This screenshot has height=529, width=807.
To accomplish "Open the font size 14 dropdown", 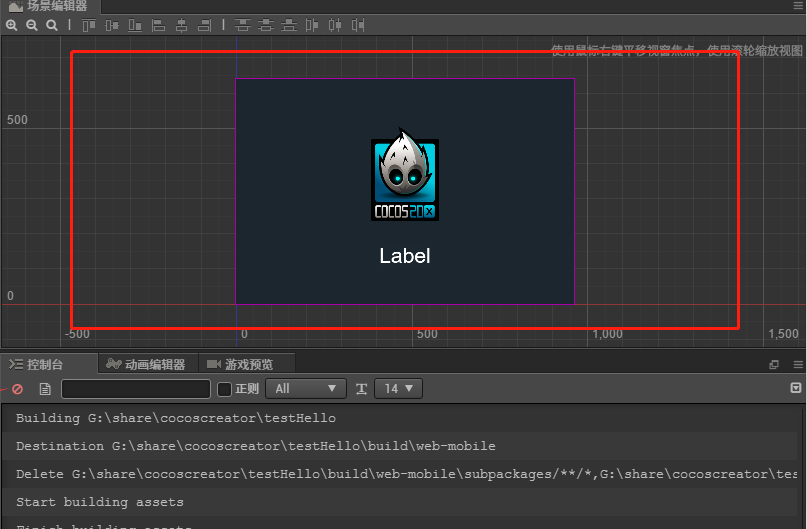I will pos(398,389).
